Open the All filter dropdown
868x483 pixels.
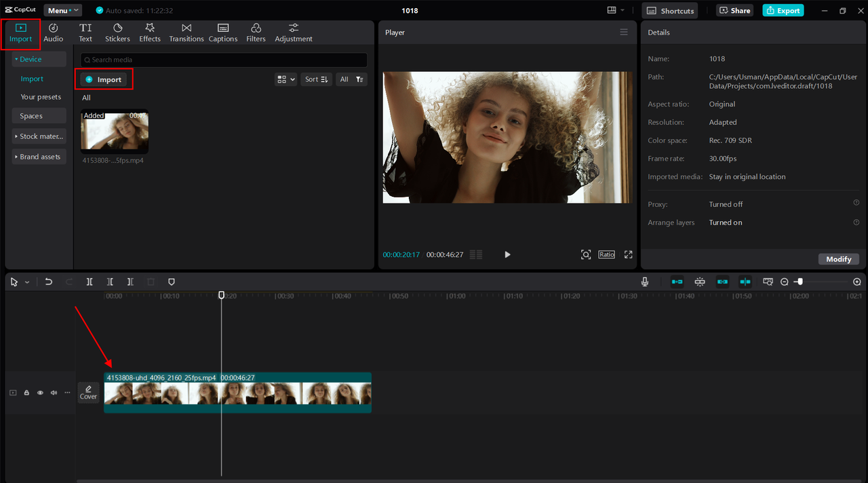[352, 79]
